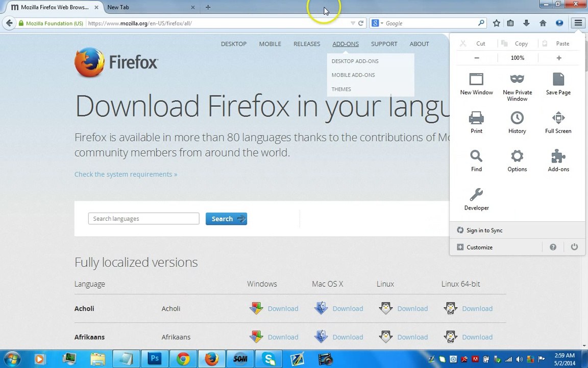Image resolution: width=588 pixels, height=368 pixels.
Task: Bookmark this page with star icon
Action: [497, 24]
